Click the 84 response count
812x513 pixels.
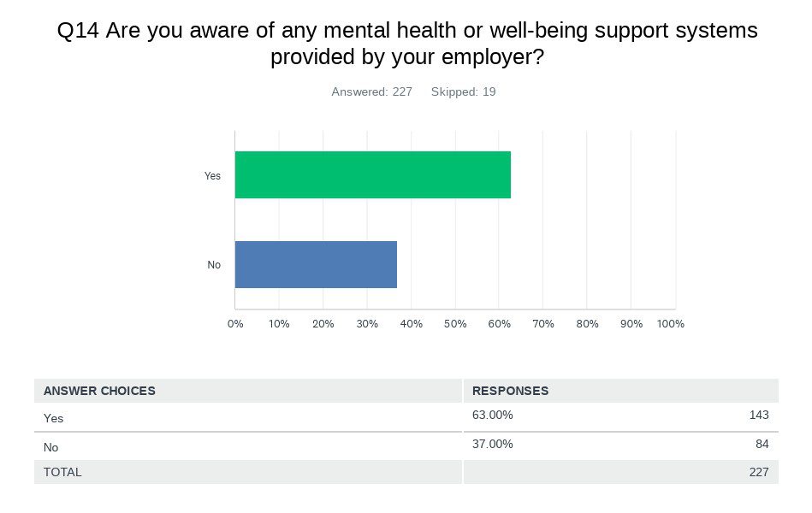click(x=762, y=444)
